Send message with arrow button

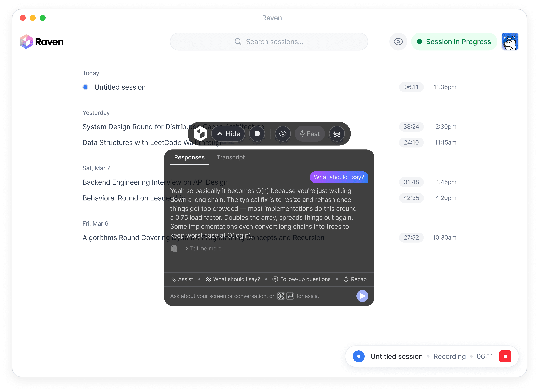(362, 296)
